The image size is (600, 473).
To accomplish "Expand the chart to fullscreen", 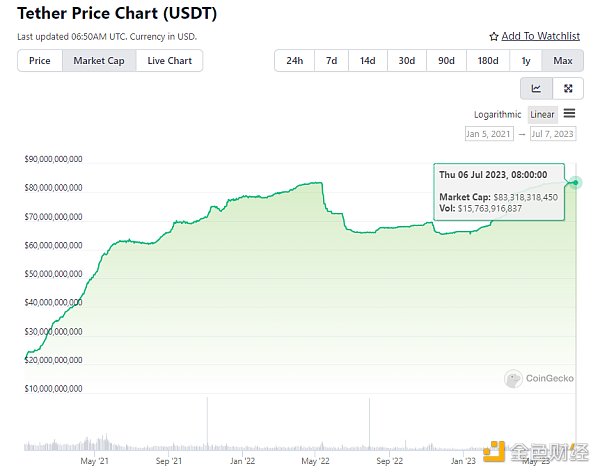I will [568, 88].
